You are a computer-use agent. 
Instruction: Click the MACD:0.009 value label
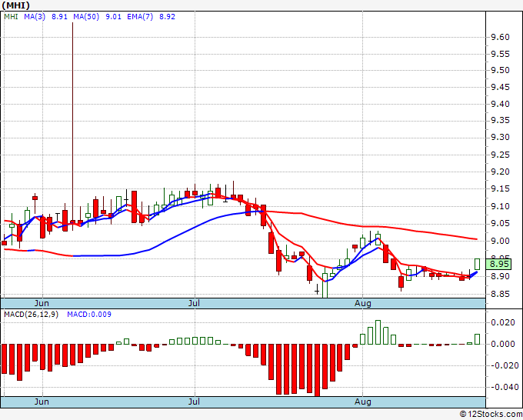89,315
